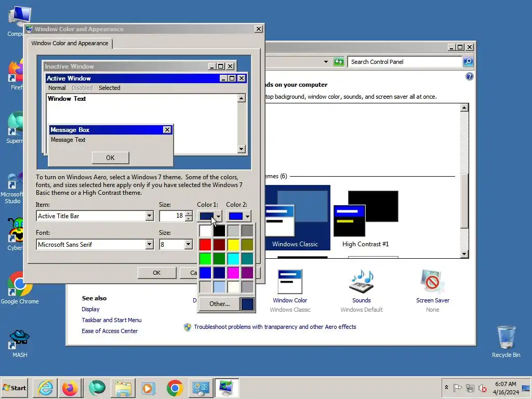Click themes list scroll up arrow

click(464, 108)
